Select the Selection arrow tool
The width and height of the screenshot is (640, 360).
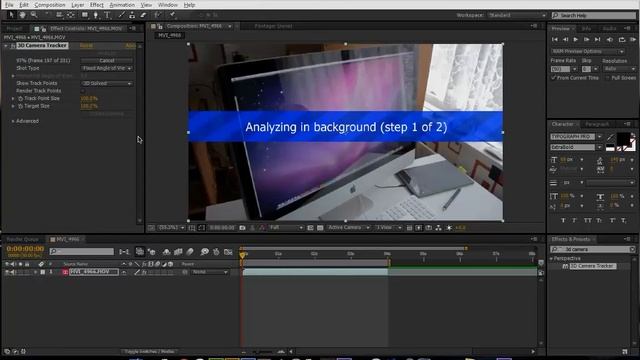11,15
